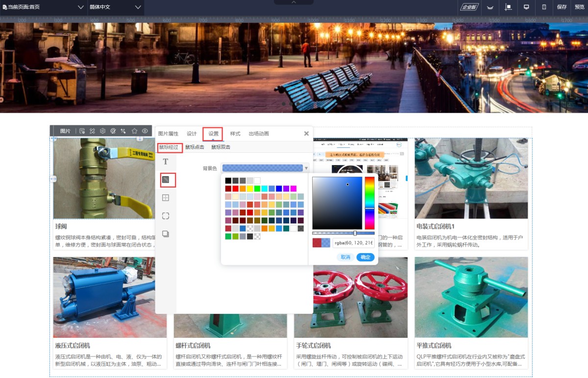Switch to the 设计 tab
This screenshot has width=588, height=378.
tap(192, 134)
